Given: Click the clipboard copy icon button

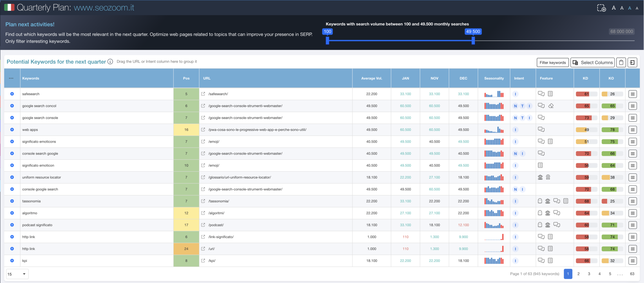Looking at the screenshot, I should click(x=621, y=63).
